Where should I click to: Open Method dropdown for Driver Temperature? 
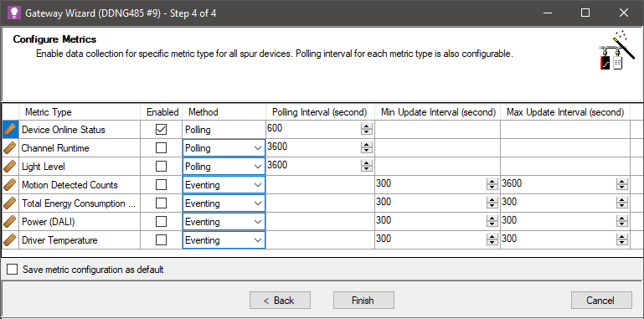pos(224,240)
